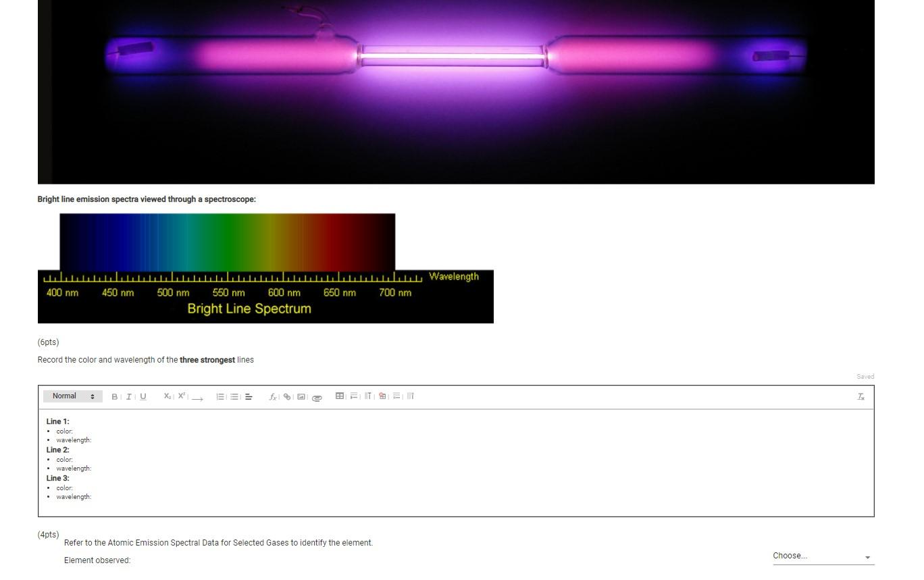924x580 pixels.
Task: Expand the text alignment options
Action: coord(248,397)
